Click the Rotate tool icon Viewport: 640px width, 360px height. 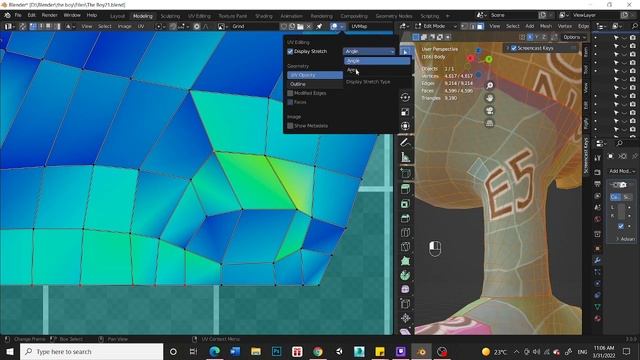point(405,98)
